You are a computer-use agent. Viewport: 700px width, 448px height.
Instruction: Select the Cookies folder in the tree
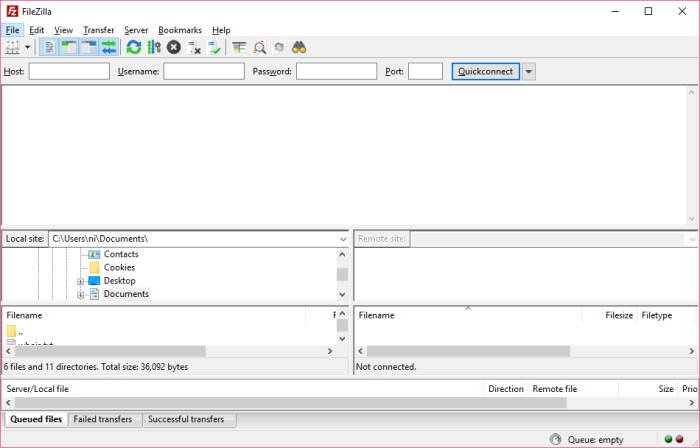[119, 267]
